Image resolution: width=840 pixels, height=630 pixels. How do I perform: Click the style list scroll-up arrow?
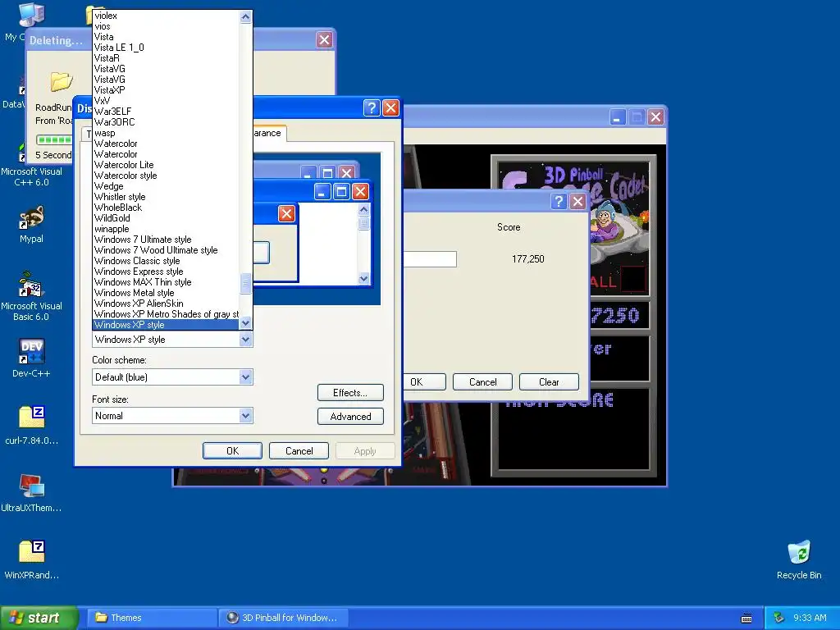click(x=245, y=16)
